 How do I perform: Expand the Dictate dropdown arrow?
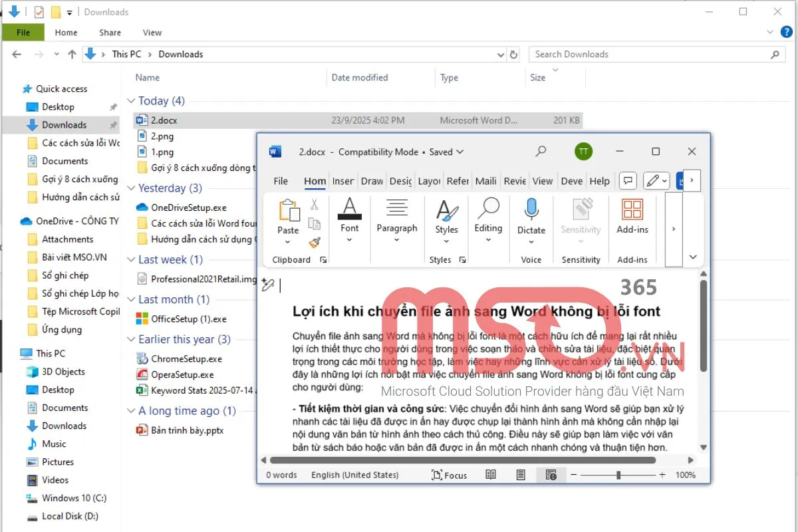(531, 241)
